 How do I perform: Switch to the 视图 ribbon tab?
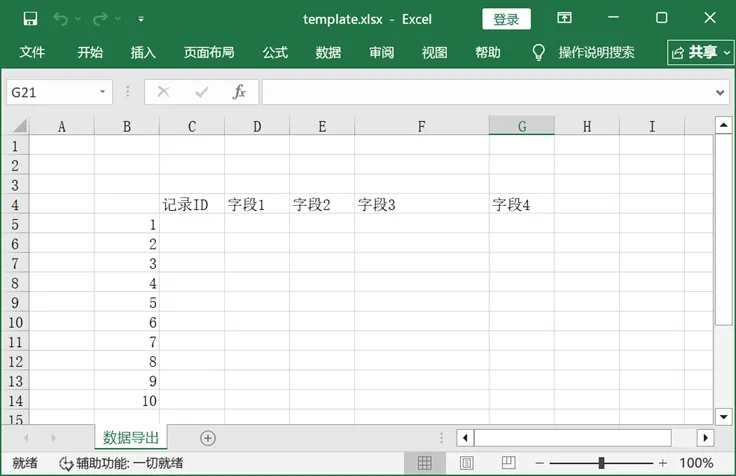[x=435, y=52]
